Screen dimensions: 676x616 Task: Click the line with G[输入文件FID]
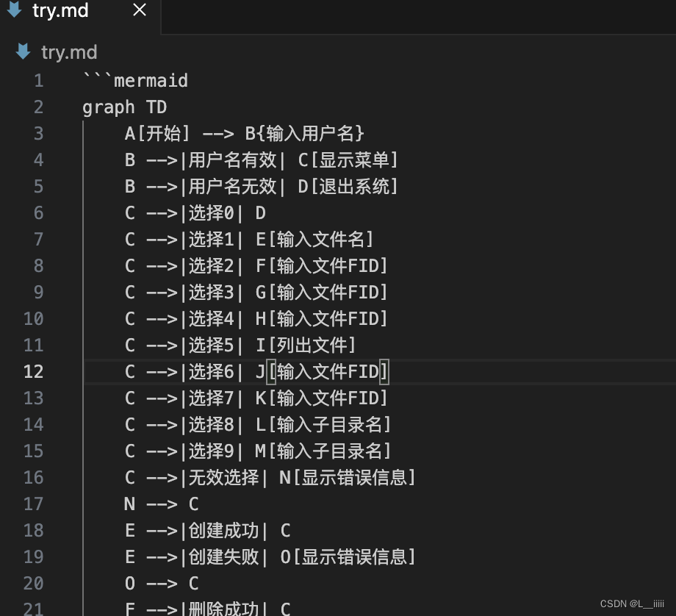(x=256, y=292)
